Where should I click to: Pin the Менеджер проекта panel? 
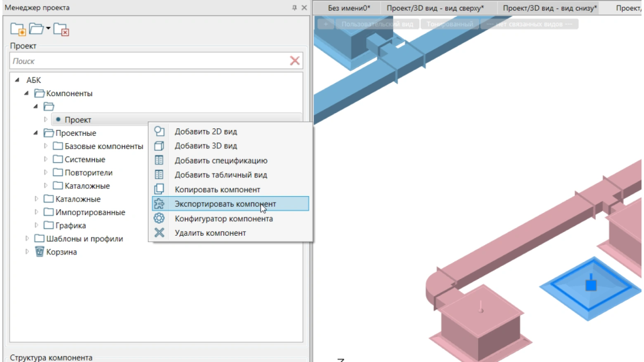294,8
